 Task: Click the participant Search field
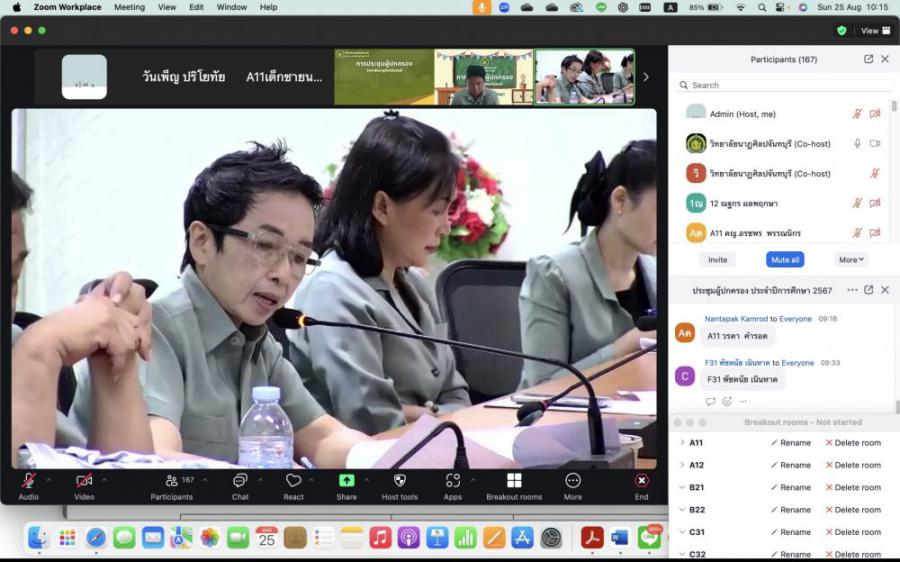click(x=780, y=85)
